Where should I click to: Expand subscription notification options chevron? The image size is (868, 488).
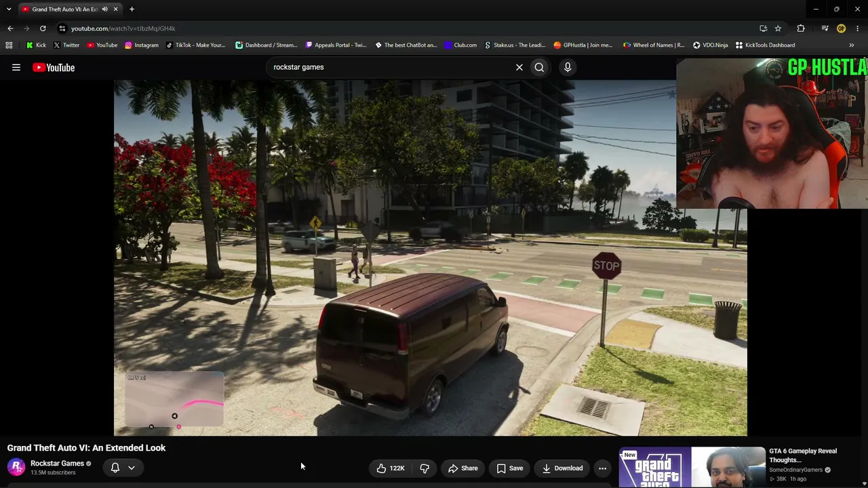point(132,468)
